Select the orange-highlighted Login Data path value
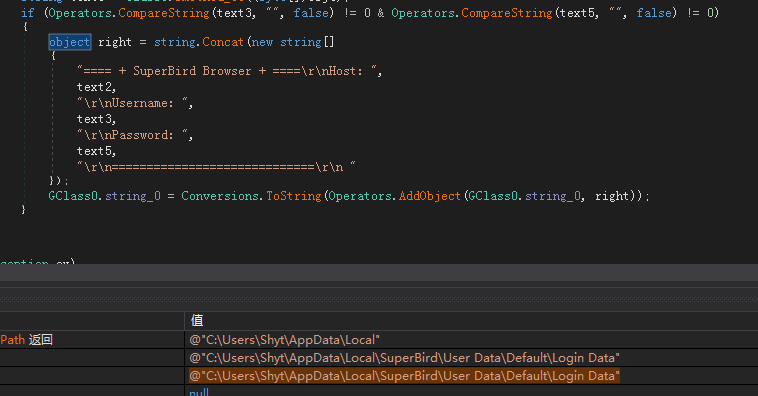Viewport: 758px width, 396px height. [x=404, y=376]
